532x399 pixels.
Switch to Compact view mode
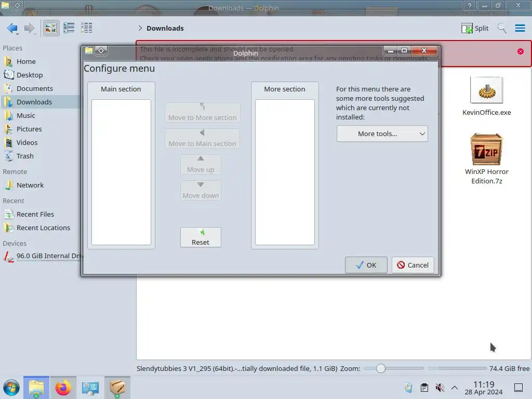[69, 28]
